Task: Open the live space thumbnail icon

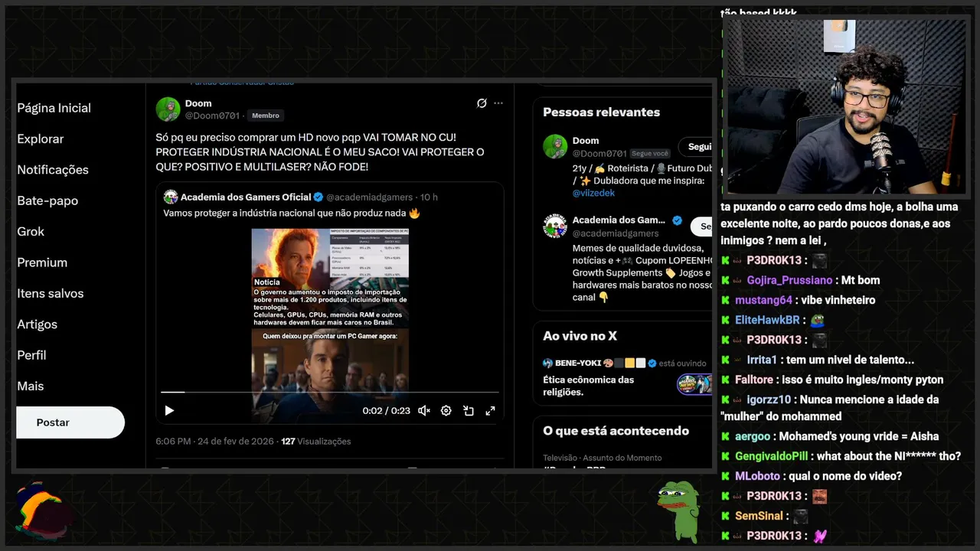Action: tap(694, 383)
